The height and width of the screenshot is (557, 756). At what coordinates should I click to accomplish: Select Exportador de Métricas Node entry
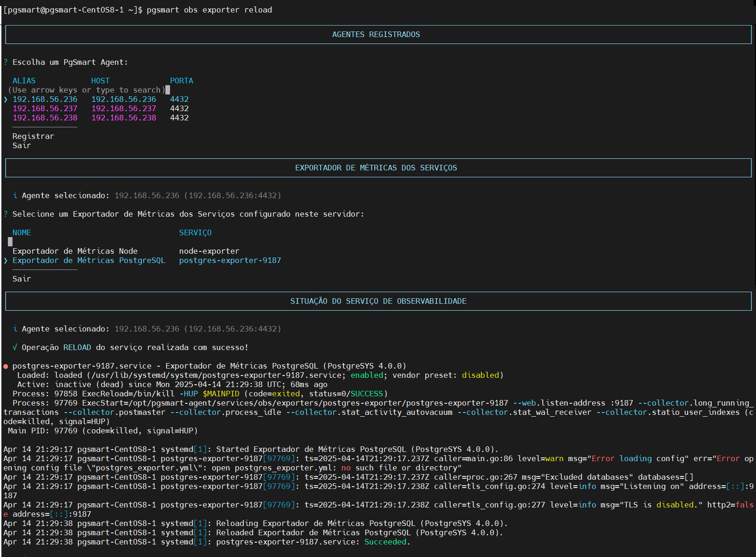tap(75, 251)
